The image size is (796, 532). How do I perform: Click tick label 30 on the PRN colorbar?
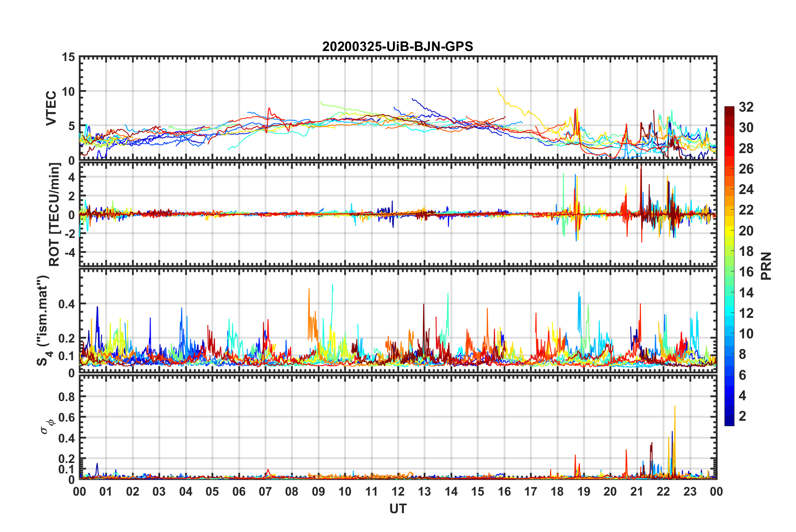[746, 128]
